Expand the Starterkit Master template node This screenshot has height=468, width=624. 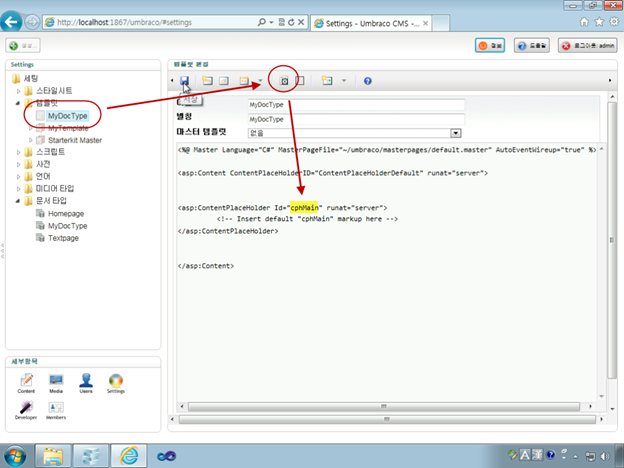[x=30, y=140]
